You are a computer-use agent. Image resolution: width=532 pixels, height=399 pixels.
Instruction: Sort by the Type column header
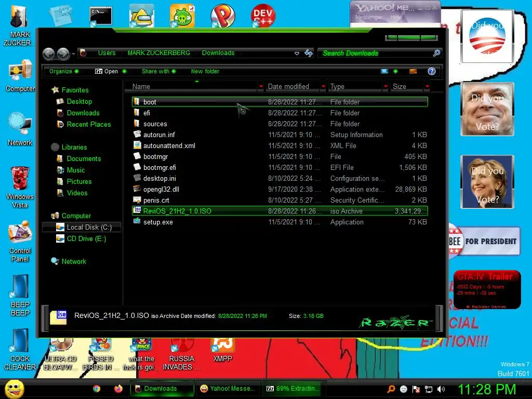click(355, 87)
